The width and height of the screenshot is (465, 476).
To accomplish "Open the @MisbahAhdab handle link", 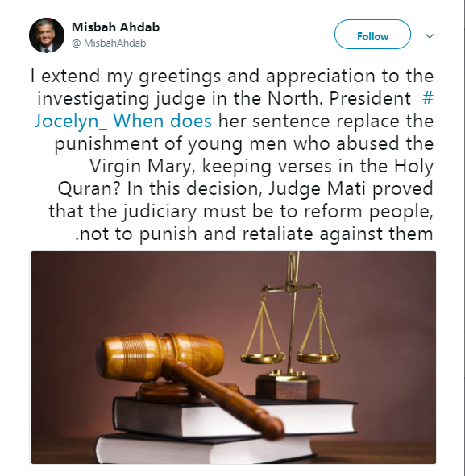I will click(109, 43).
